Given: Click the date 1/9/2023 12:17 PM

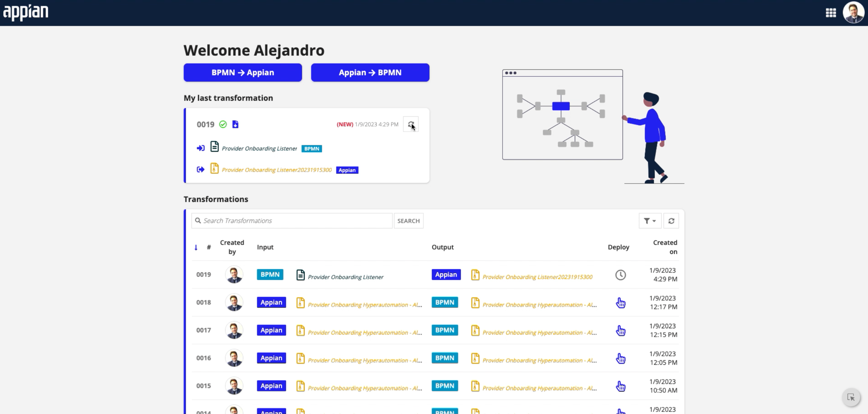Looking at the screenshot, I should (x=663, y=303).
